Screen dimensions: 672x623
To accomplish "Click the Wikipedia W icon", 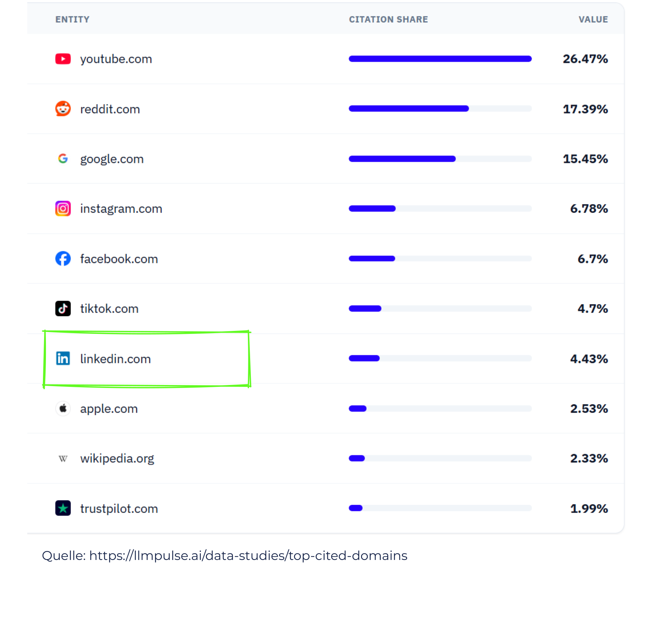I will pos(63,458).
